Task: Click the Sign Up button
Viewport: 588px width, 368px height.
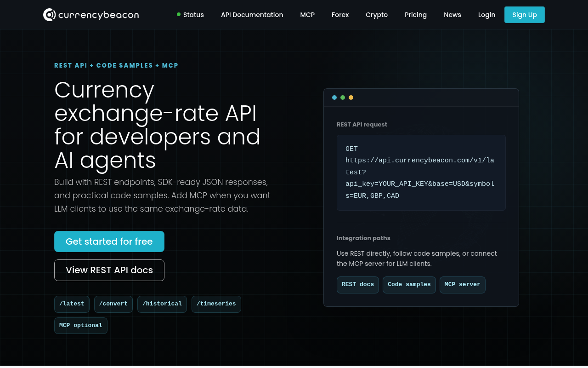Action: pyautogui.click(x=525, y=15)
